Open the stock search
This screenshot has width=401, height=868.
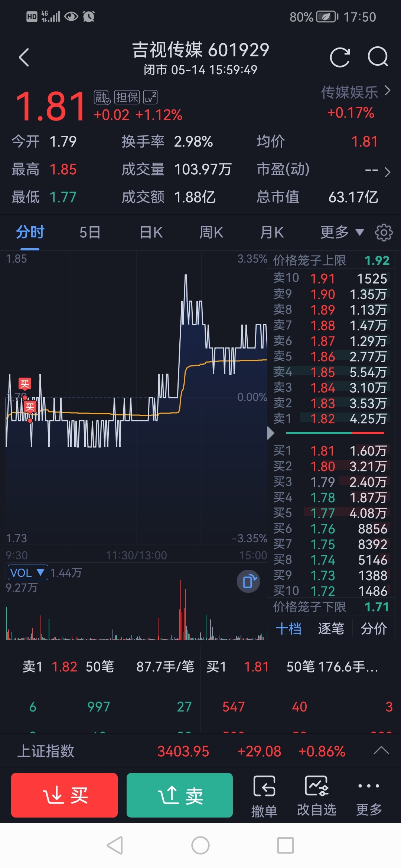(378, 57)
